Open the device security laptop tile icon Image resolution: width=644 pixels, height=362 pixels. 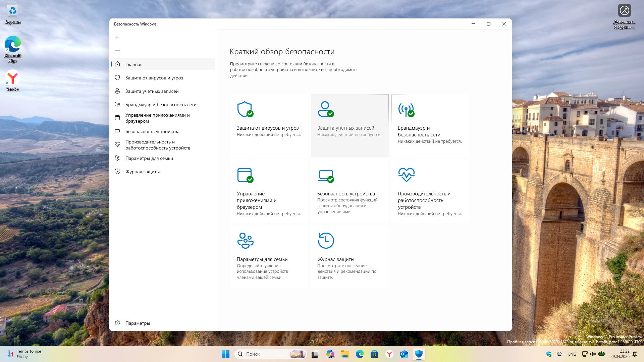325,175
